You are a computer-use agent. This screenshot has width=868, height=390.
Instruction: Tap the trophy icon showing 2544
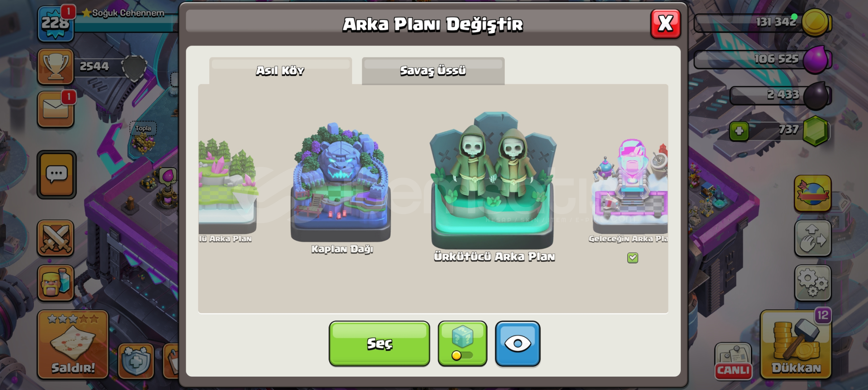(56, 67)
